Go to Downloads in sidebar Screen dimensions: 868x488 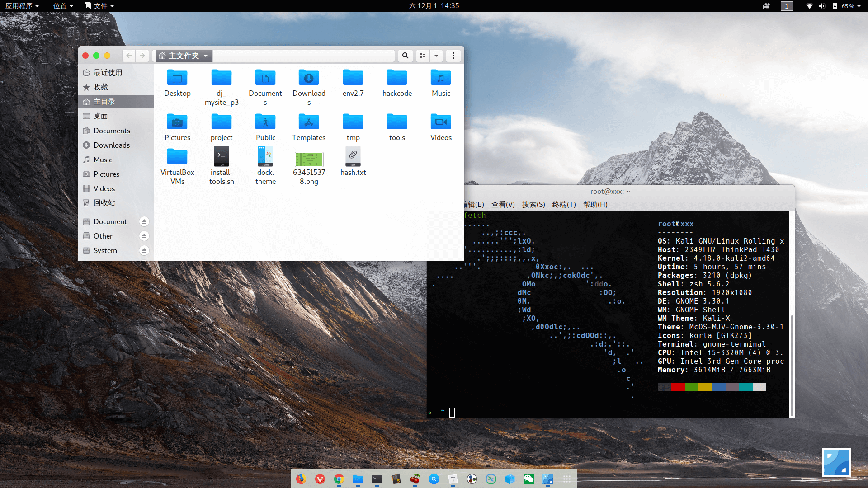point(111,145)
